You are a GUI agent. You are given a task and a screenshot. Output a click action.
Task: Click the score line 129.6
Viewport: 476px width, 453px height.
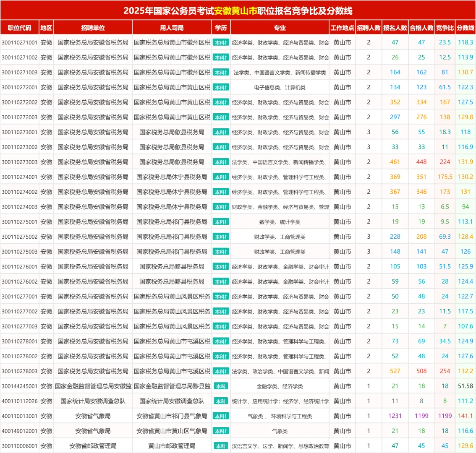466,446
